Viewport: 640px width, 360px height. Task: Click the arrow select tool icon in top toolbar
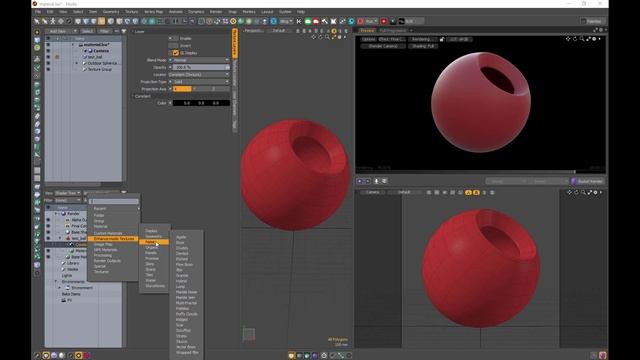pyautogui.click(x=37, y=21)
